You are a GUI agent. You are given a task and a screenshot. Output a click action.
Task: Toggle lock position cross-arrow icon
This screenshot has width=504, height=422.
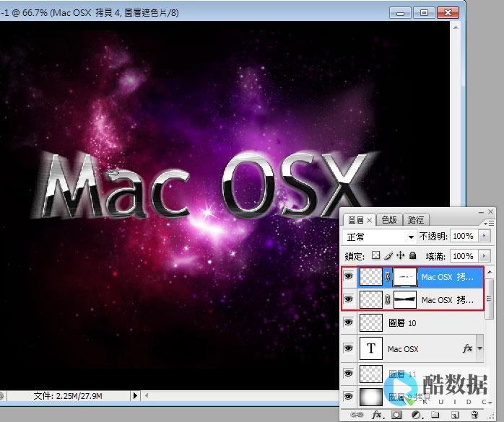(x=401, y=255)
